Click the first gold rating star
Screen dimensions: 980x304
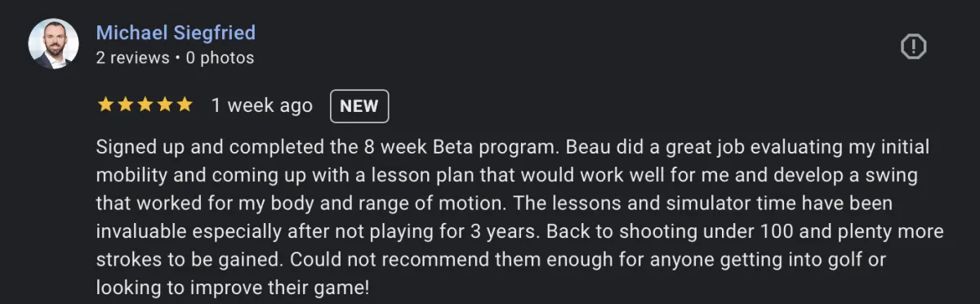(x=105, y=105)
